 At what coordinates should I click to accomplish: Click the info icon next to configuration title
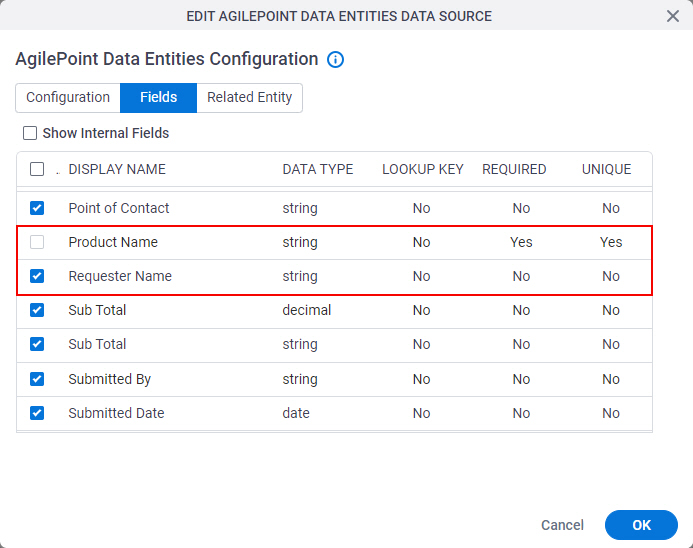coord(335,59)
